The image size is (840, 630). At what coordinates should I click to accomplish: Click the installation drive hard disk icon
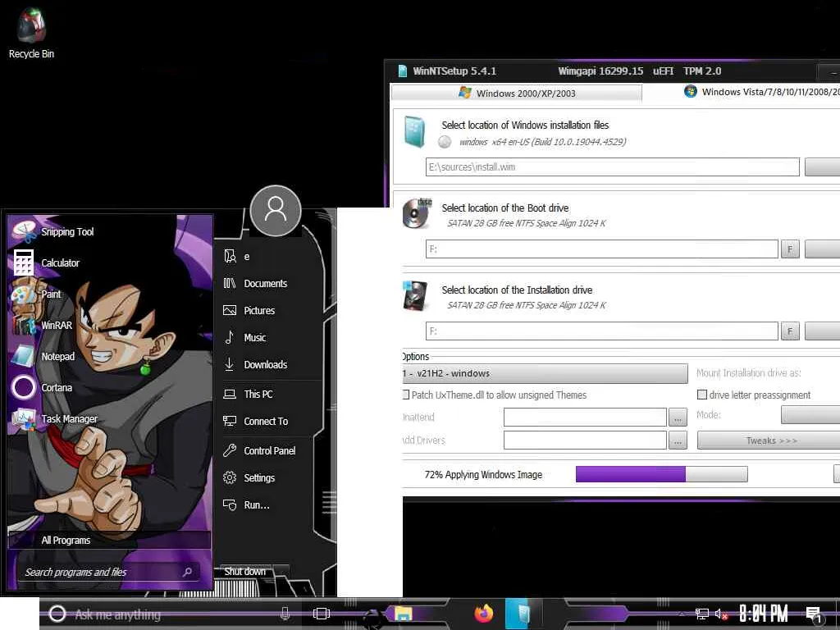(x=415, y=295)
